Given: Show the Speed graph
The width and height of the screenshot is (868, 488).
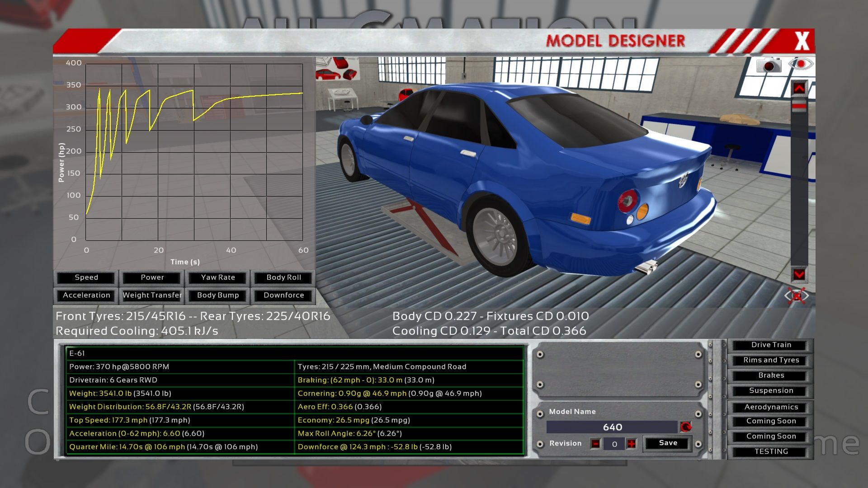Looking at the screenshot, I should (x=86, y=277).
